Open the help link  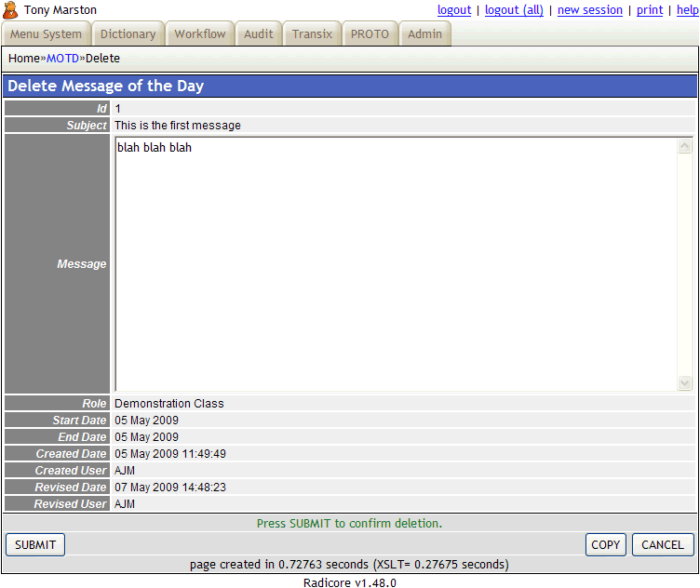(687, 10)
